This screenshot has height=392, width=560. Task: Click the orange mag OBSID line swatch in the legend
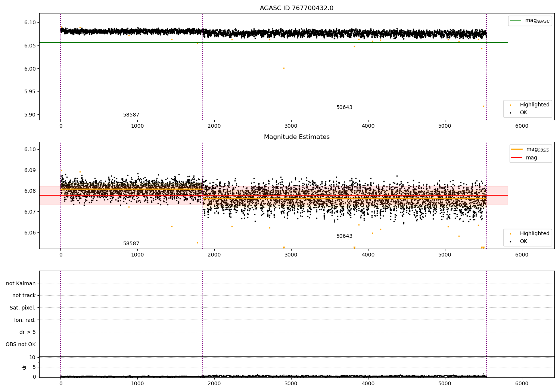click(x=517, y=149)
